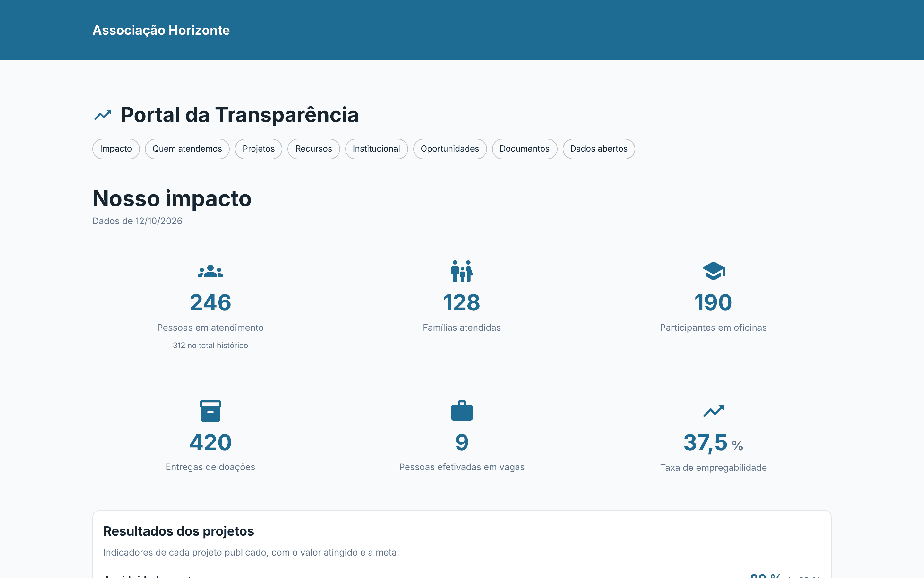Click the Nosso impacto heading
This screenshot has height=578, width=924.
click(x=172, y=198)
